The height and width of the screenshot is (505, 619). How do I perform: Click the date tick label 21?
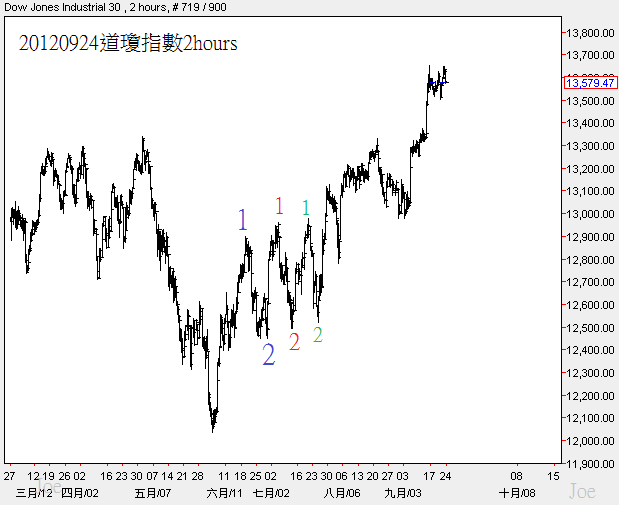pyautogui.click(x=182, y=476)
